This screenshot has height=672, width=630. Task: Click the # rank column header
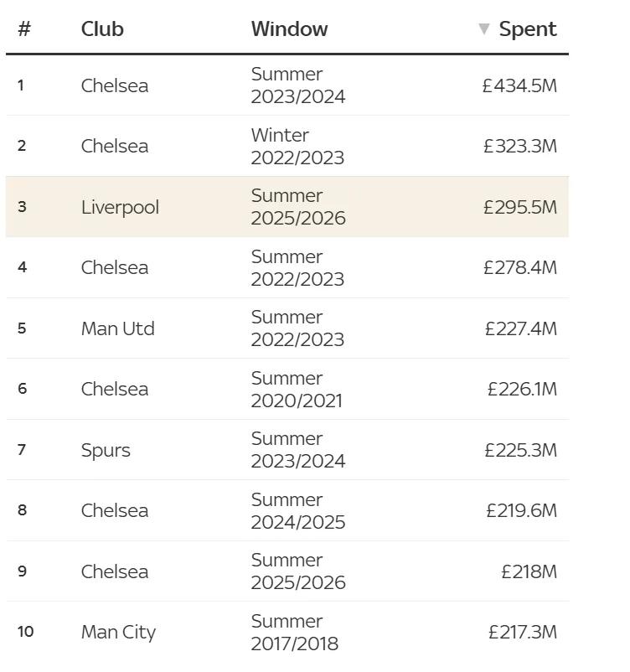[x=24, y=29]
